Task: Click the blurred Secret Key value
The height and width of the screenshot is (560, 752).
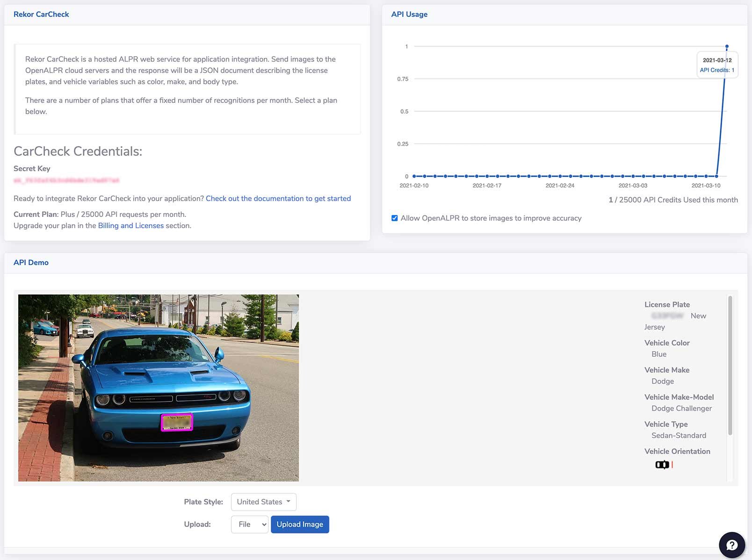Action: (x=66, y=180)
